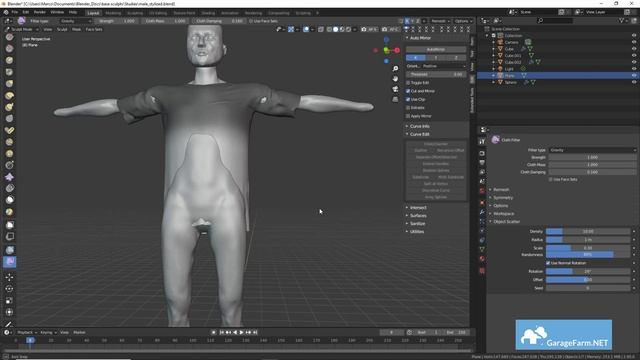Image resolution: width=640 pixels, height=360 pixels.
Task: Hide the Light object in outliner
Action: pyautogui.click(x=634, y=69)
